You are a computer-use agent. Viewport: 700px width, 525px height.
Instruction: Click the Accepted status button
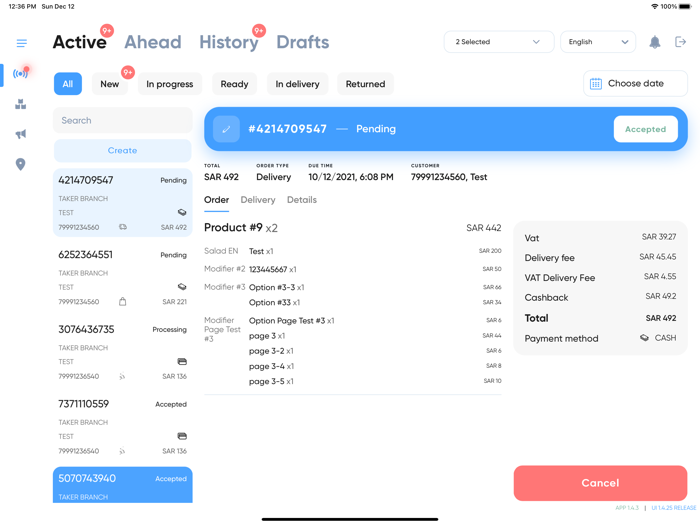pos(646,129)
